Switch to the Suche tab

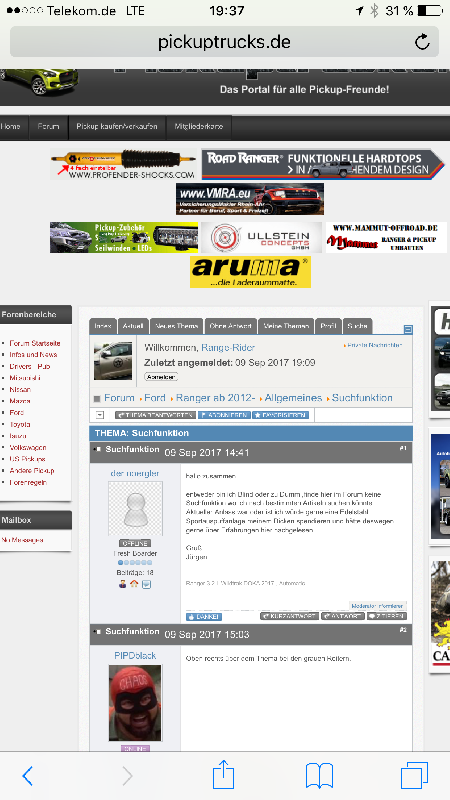[x=357, y=326]
